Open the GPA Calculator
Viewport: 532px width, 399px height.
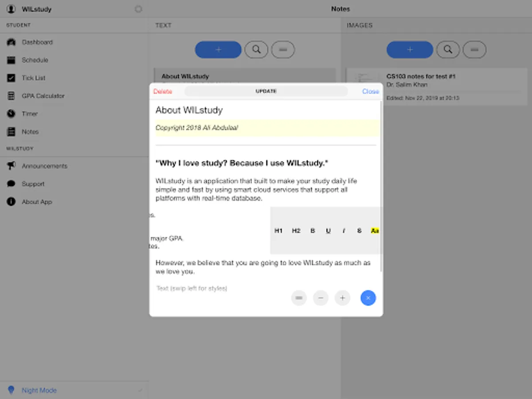[43, 96]
